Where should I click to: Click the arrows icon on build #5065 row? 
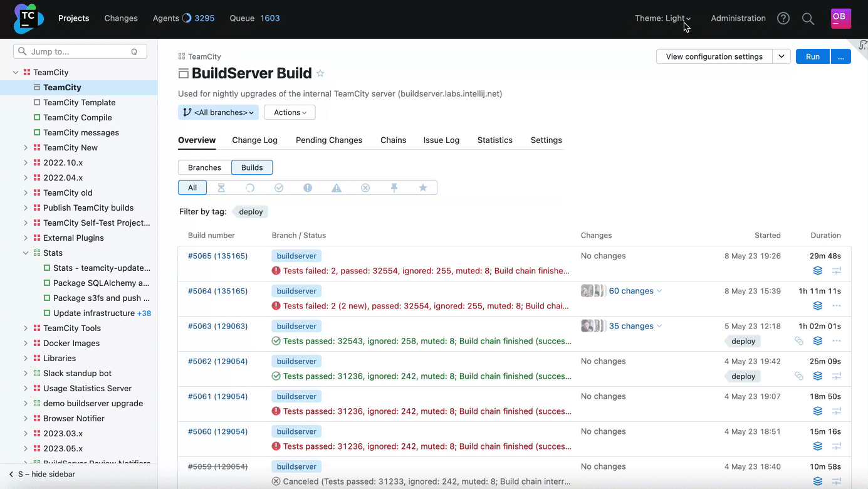click(x=837, y=271)
